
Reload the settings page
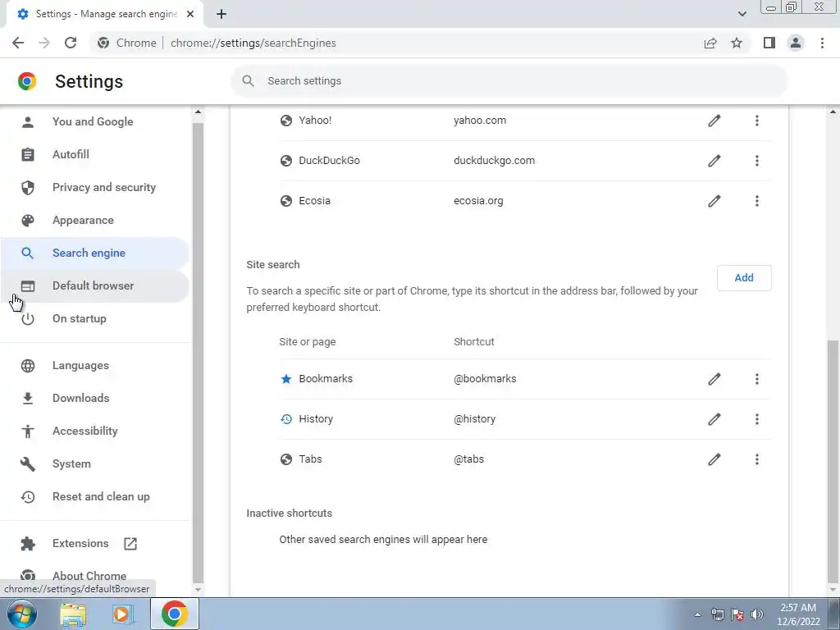tap(71, 43)
